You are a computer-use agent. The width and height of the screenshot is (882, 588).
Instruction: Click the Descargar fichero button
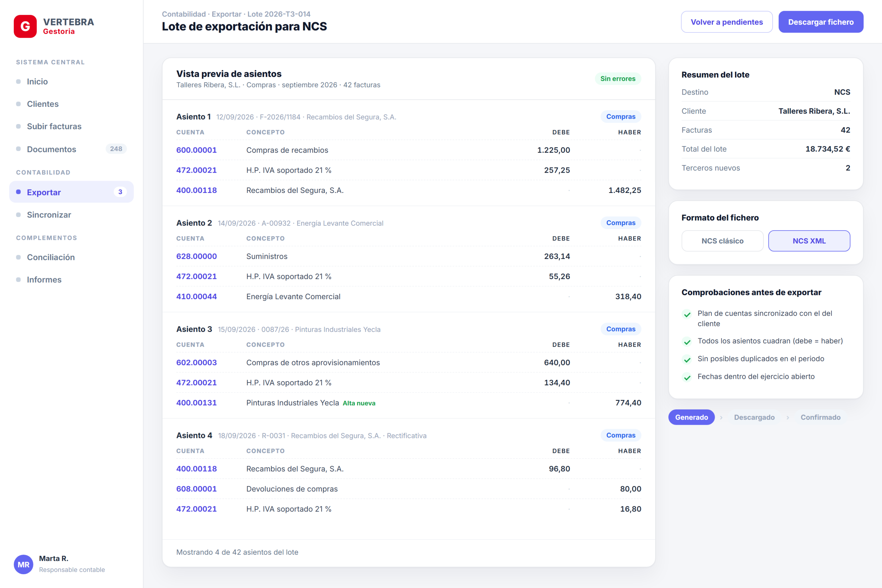820,22
